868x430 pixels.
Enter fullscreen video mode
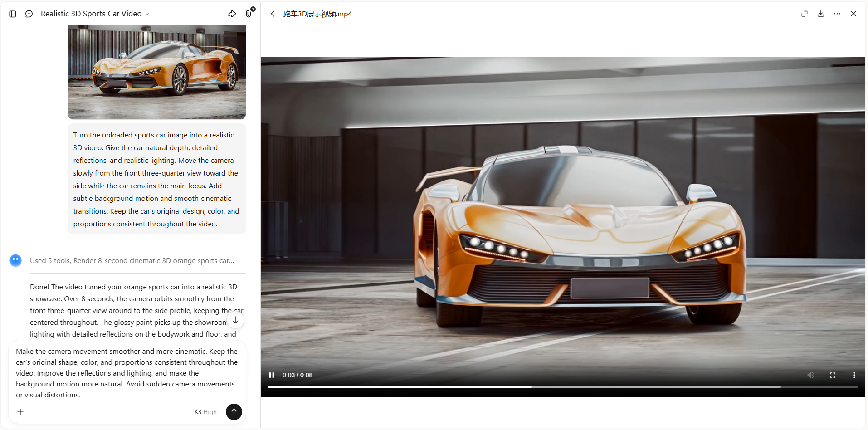pos(833,375)
